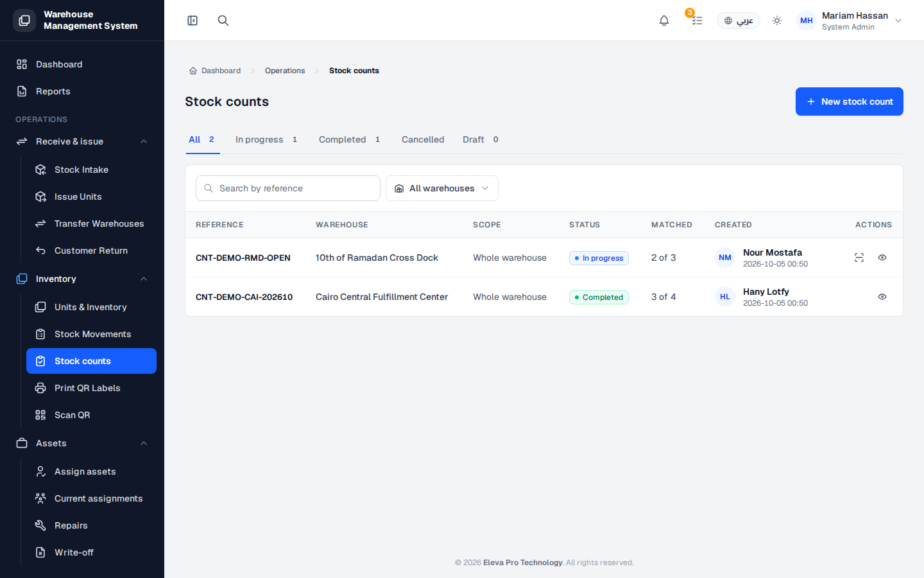Click Dashboard breadcrumb link
Viewport: 924px width, 578px height.
point(215,71)
